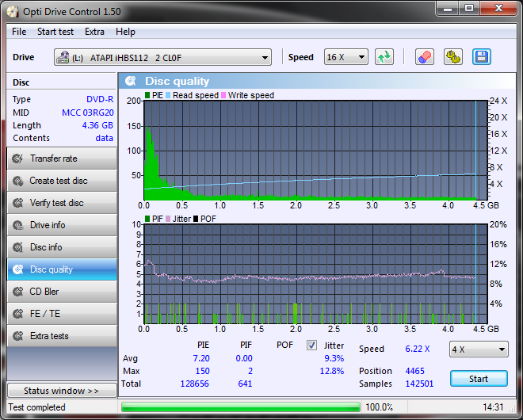Click the PIE graph chart area

(x=316, y=150)
